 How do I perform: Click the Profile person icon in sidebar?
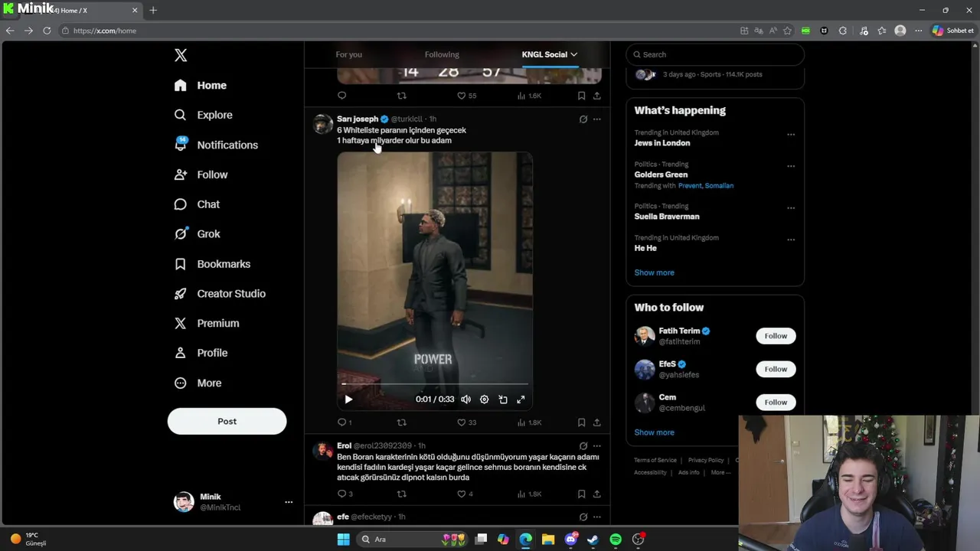pyautogui.click(x=181, y=353)
